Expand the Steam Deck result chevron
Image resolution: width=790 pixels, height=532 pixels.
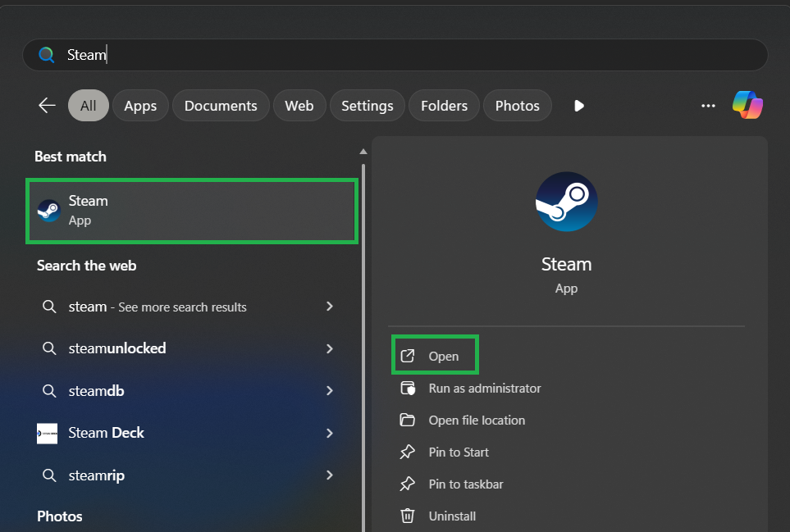330,433
